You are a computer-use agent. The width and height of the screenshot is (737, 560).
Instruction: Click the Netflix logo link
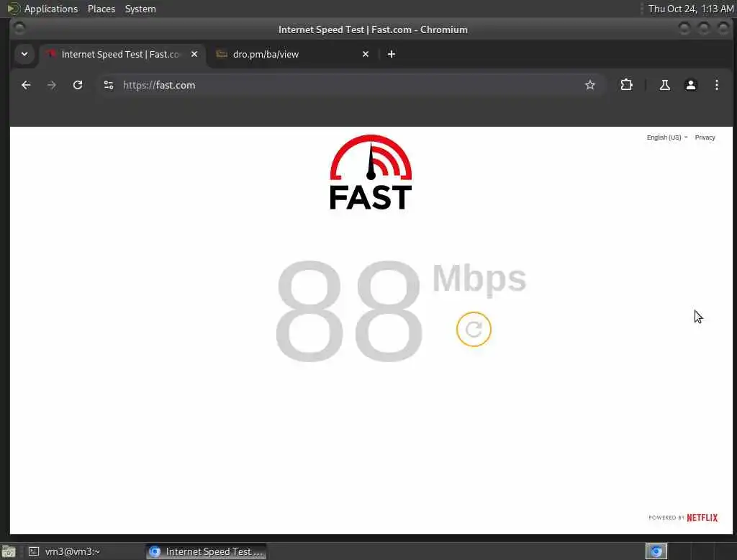pyautogui.click(x=702, y=518)
